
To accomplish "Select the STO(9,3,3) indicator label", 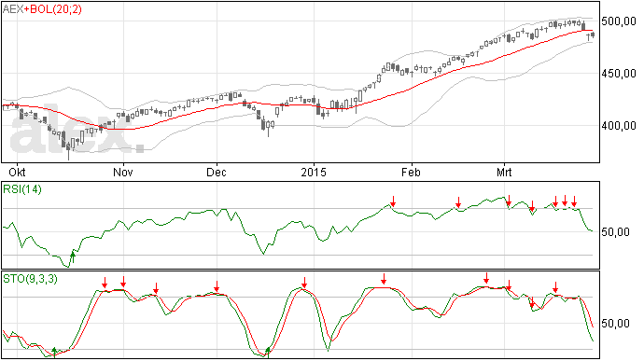I will tap(31, 279).
